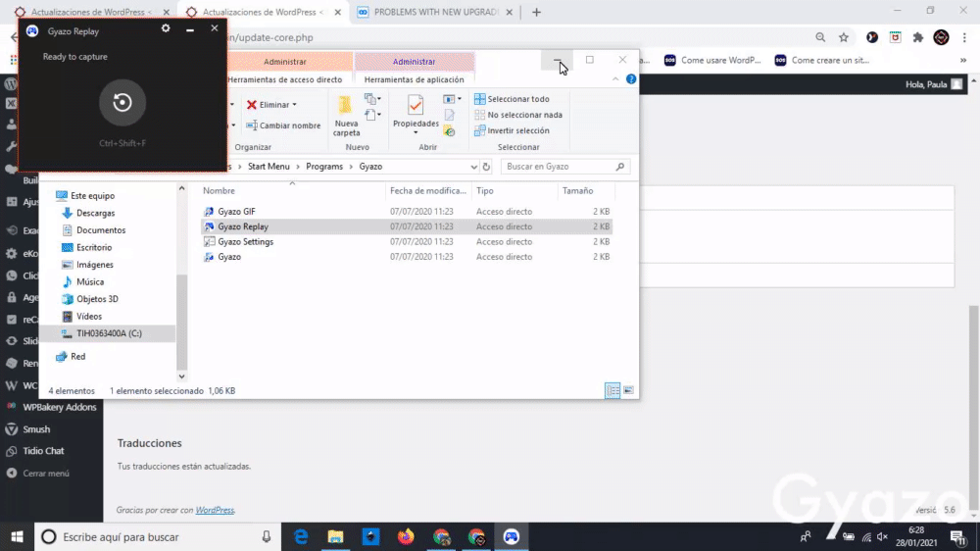Open the Chrome extensions puzzle icon
Screen dimensions: 980x551
click(x=918, y=37)
